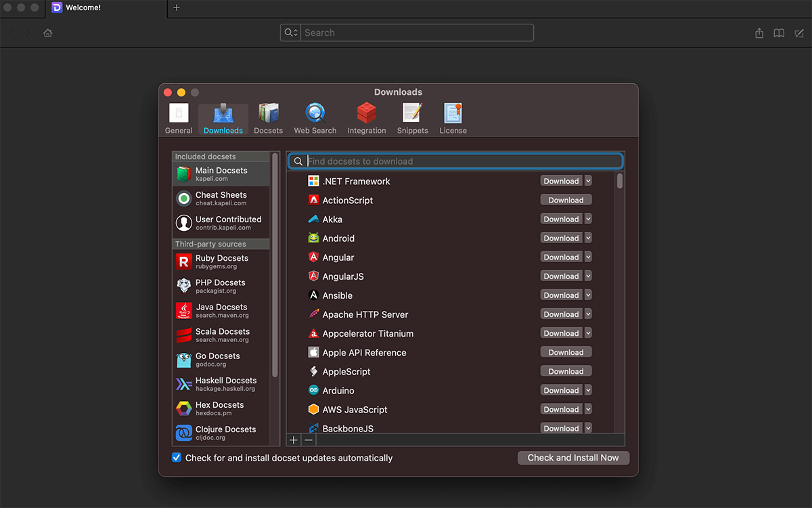Image resolution: width=812 pixels, height=508 pixels.
Task: Open the Web Search preferences tab
Action: [x=315, y=119]
